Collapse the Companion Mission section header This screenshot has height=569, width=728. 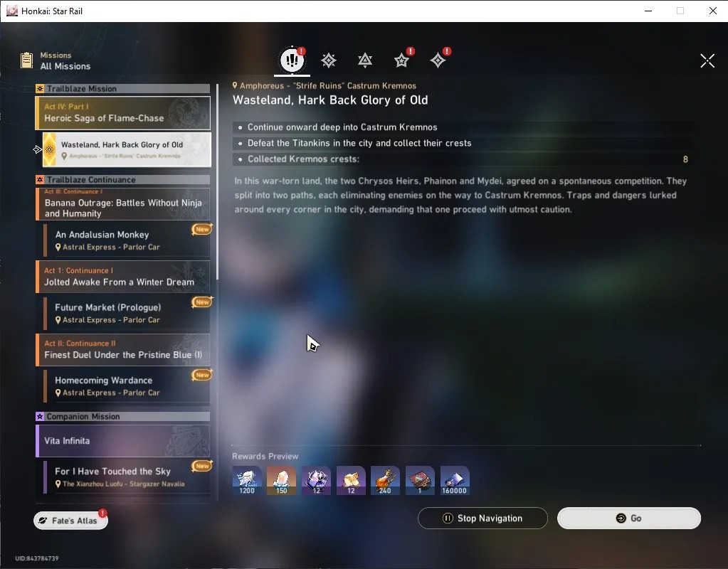122,416
